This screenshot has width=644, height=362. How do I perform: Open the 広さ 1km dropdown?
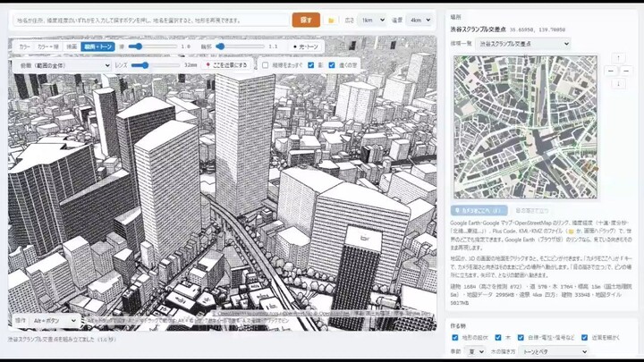(x=372, y=20)
